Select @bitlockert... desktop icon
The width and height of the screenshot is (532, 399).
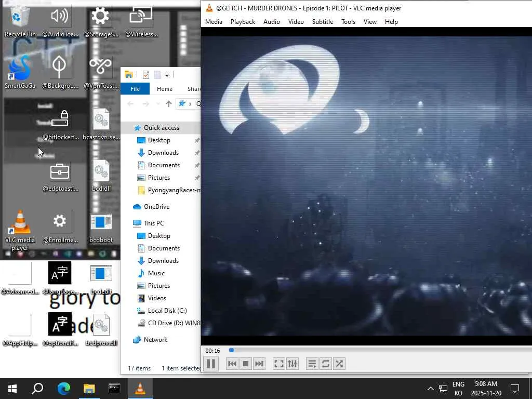(x=60, y=125)
